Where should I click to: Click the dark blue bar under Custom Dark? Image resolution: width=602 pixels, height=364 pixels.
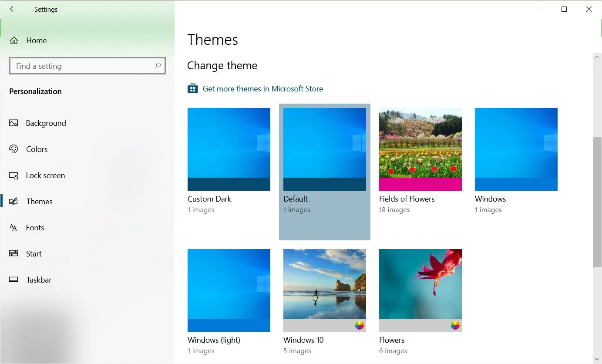pyautogui.click(x=229, y=184)
